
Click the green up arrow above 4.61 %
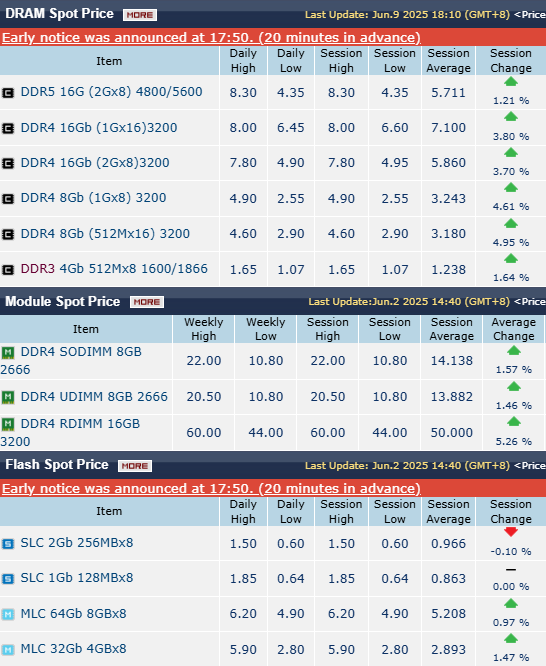tap(511, 187)
